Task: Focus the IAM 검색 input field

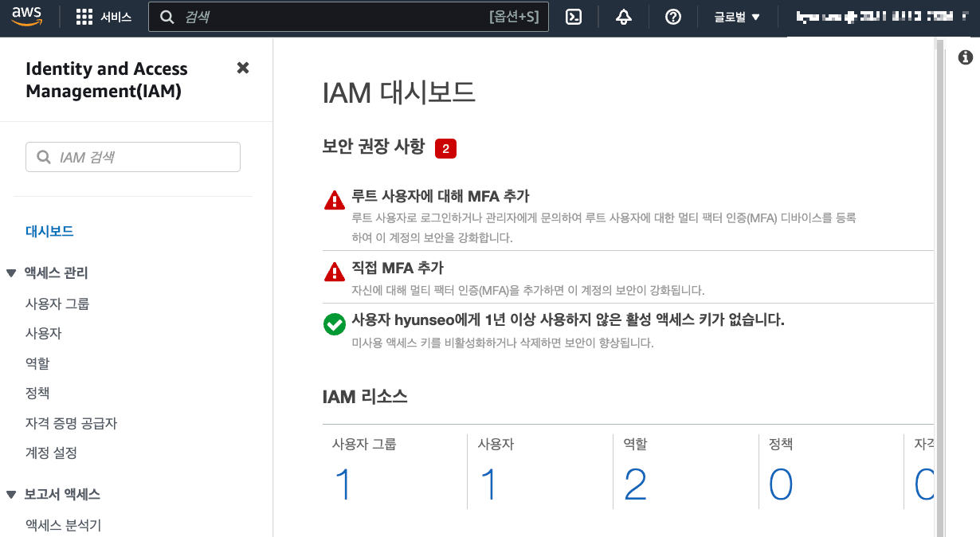Action: coord(133,157)
